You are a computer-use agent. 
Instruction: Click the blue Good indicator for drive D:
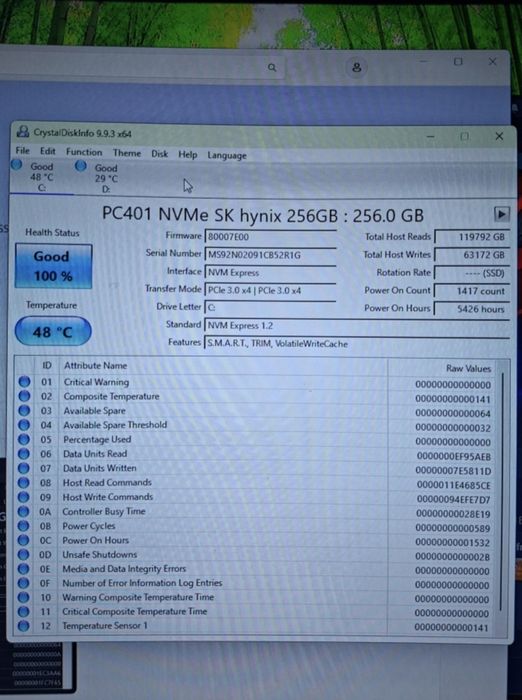point(81,166)
